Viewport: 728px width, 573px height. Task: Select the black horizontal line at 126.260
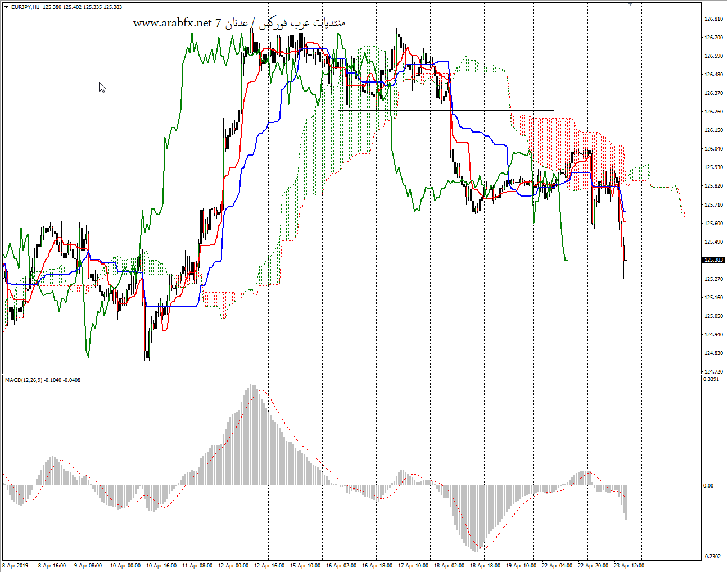click(446, 110)
